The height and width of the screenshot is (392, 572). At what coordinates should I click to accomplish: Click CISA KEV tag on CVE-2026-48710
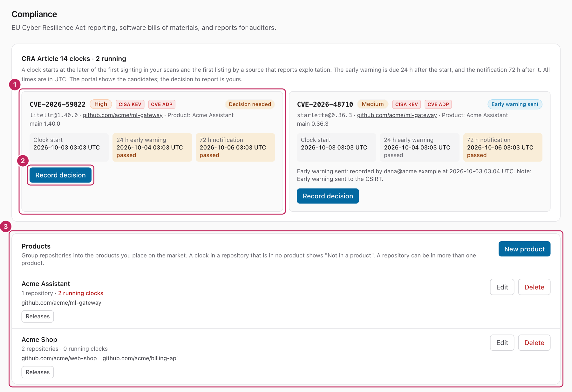pyautogui.click(x=406, y=104)
